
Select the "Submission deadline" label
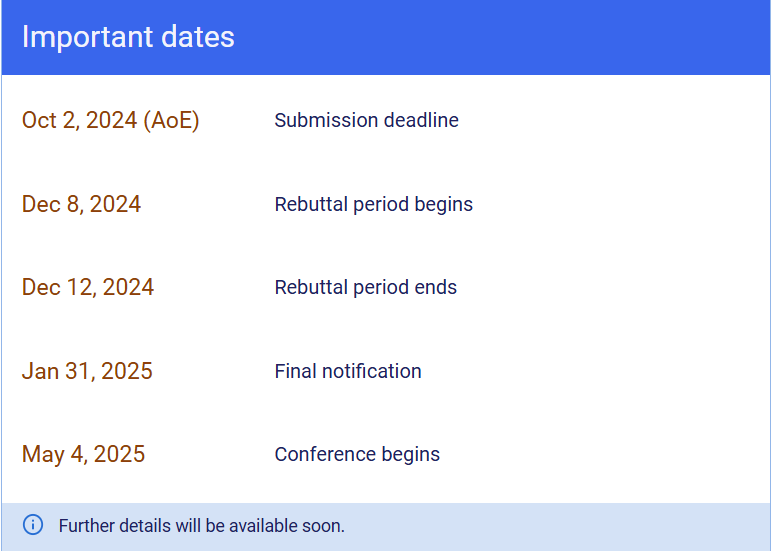coord(366,121)
